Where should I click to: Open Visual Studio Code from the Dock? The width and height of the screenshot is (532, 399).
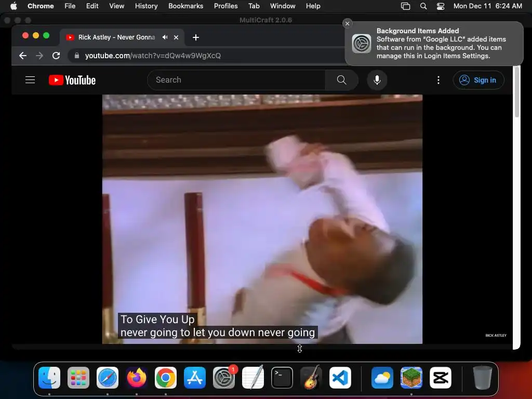click(x=340, y=378)
